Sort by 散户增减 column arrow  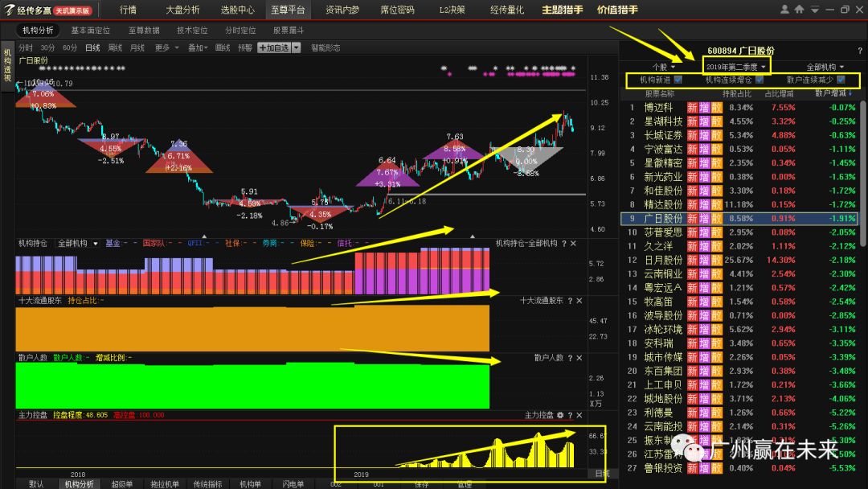tap(850, 93)
